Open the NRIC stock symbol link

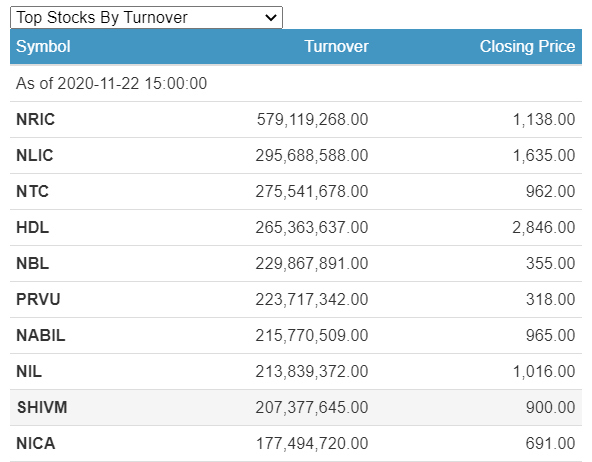pos(35,119)
